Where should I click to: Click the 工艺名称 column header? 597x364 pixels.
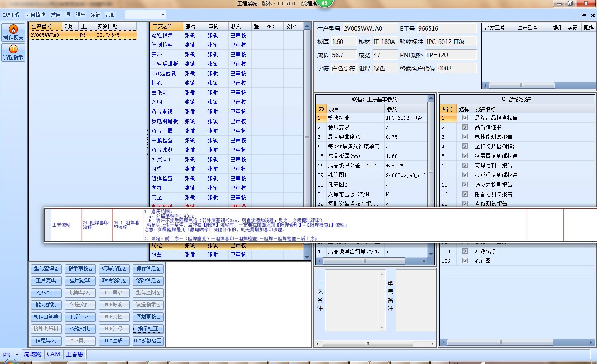[x=166, y=27]
